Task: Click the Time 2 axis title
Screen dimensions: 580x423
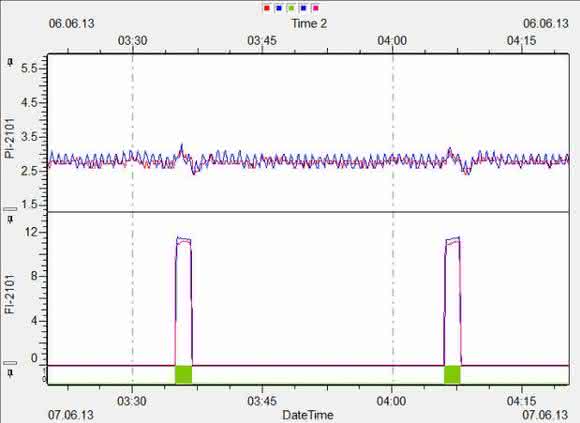Action: tap(309, 24)
